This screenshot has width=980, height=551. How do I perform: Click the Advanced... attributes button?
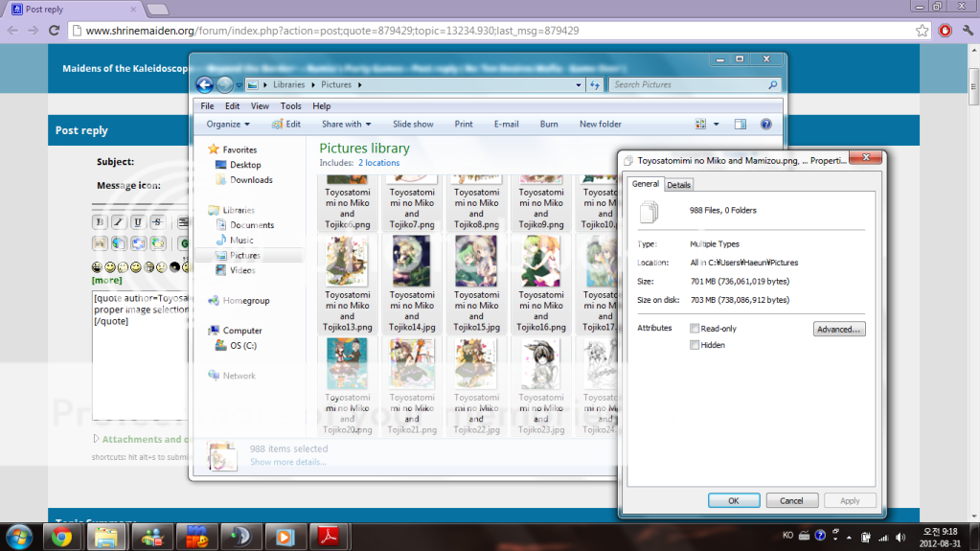click(839, 329)
